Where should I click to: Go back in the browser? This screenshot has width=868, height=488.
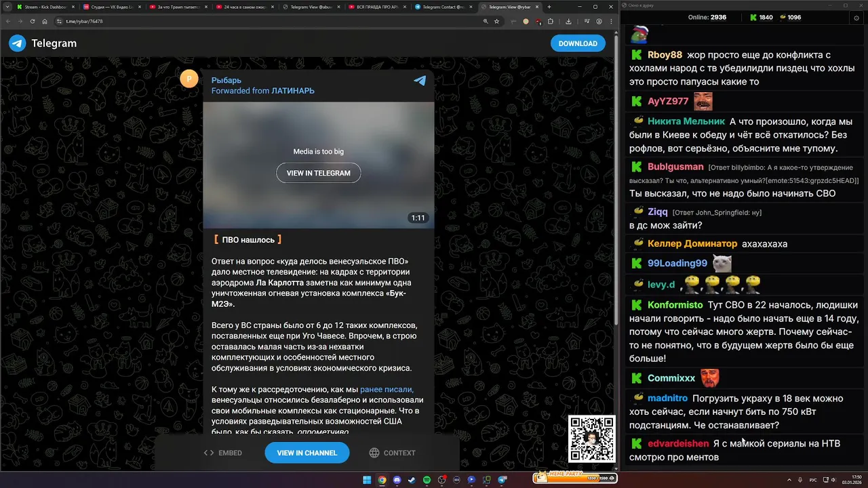tap(7, 21)
